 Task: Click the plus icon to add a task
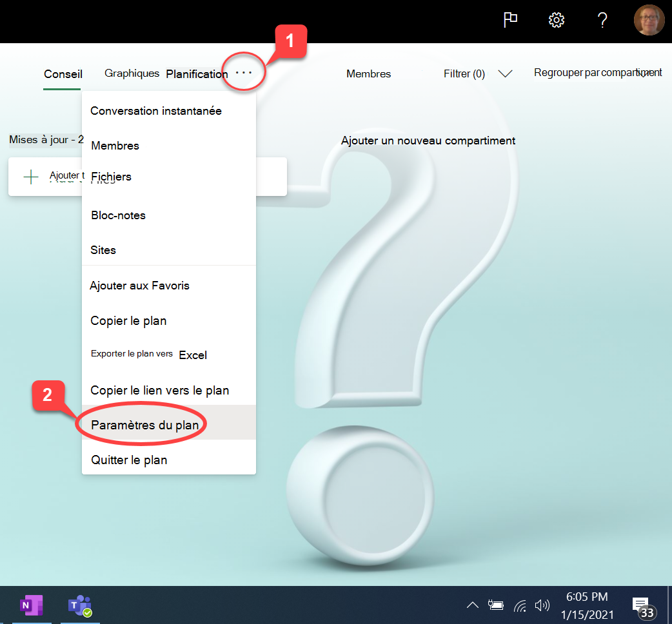(31, 177)
